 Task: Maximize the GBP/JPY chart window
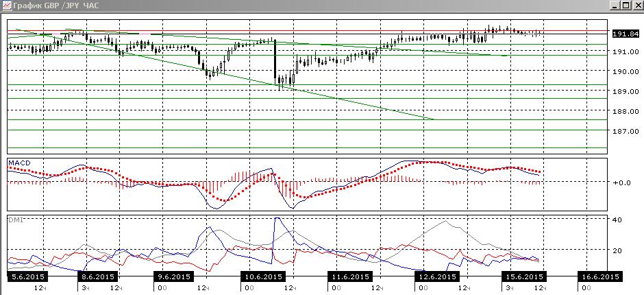click(x=625, y=5)
